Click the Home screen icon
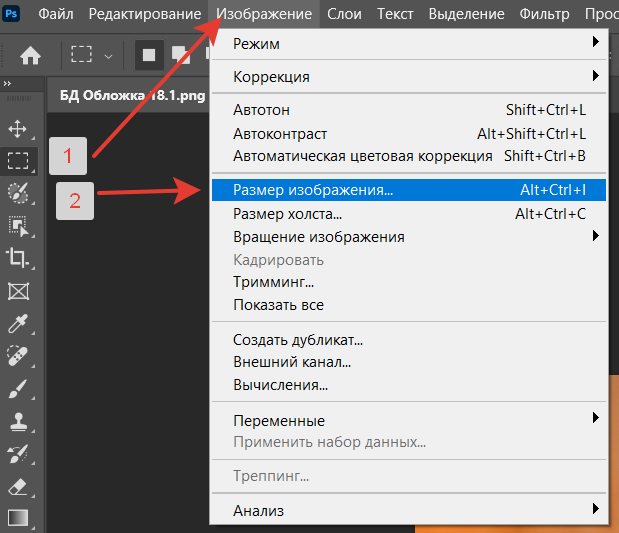 [31, 54]
